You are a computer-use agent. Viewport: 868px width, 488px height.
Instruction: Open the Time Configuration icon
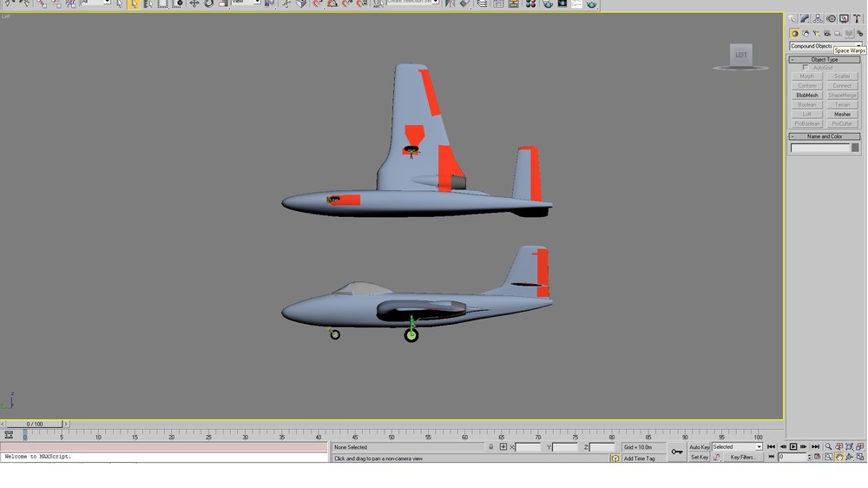point(817,457)
